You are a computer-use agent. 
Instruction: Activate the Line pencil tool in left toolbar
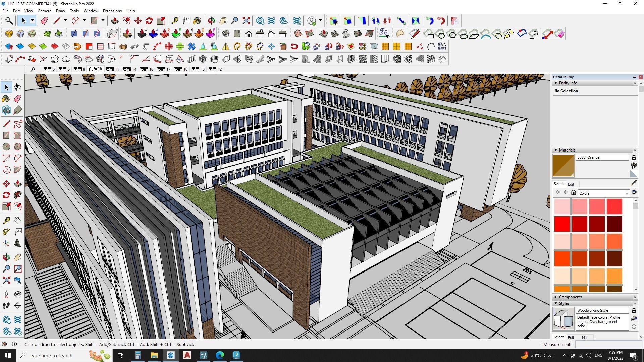(x=6, y=124)
